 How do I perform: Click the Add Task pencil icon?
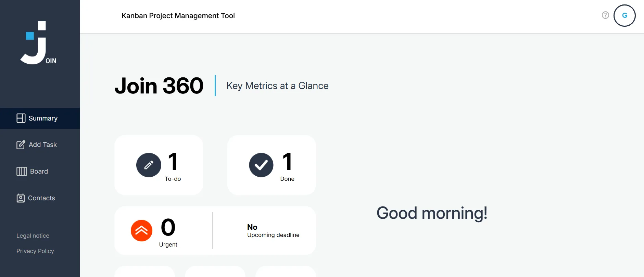pos(21,145)
